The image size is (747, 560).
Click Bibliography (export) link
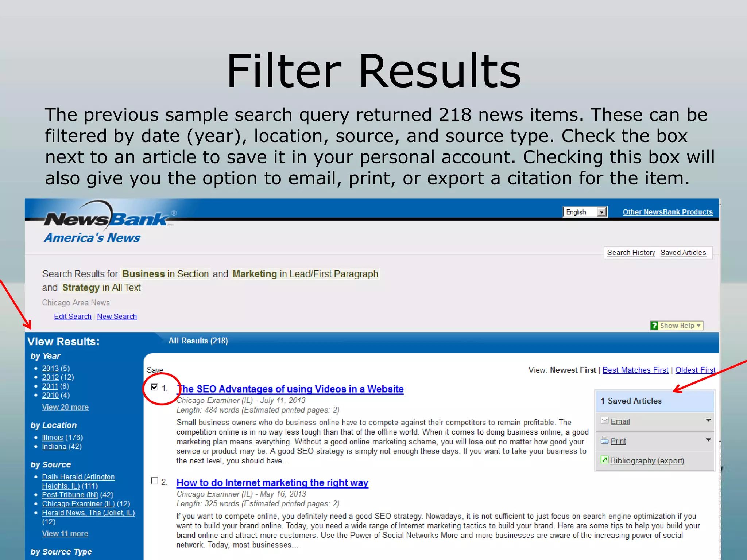(647, 460)
